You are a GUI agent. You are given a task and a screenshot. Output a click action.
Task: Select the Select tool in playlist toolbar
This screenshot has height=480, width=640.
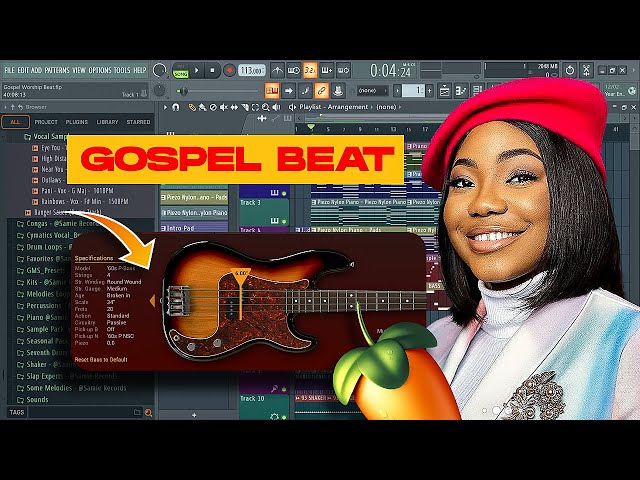coord(256,107)
